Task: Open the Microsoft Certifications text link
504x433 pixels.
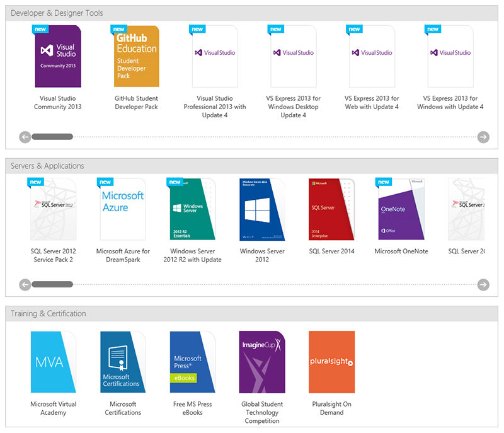Action: (123, 408)
